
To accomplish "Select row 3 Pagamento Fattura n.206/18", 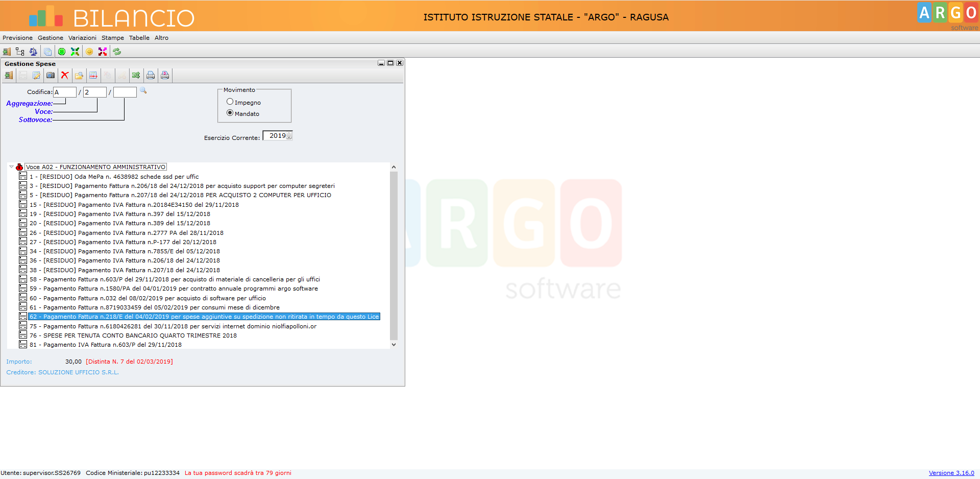I will point(182,186).
